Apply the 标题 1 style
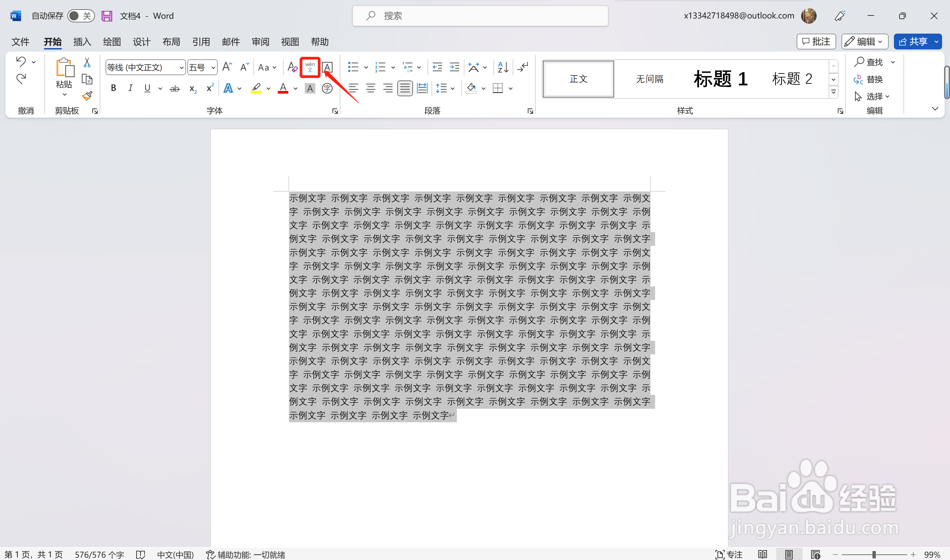 tap(720, 79)
